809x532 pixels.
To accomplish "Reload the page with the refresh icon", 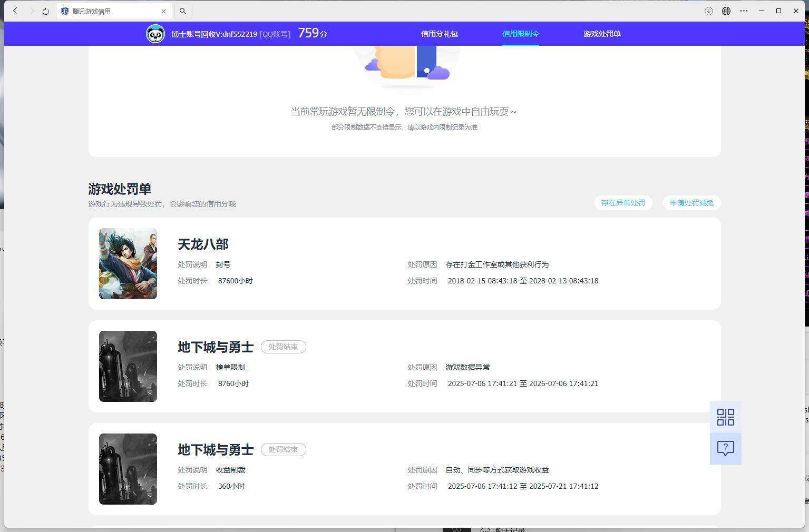I will 46,11.
